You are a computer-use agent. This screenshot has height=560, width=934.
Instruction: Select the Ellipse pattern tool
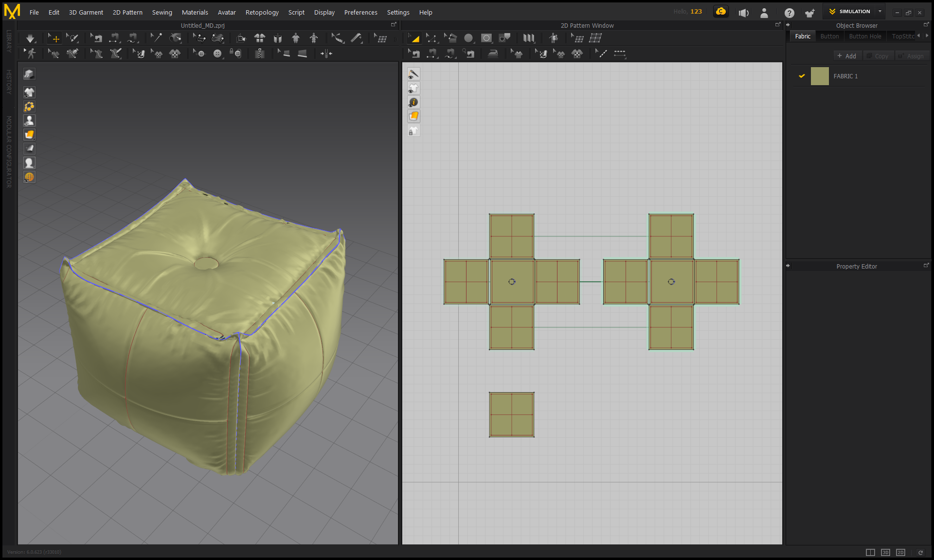[x=468, y=38]
